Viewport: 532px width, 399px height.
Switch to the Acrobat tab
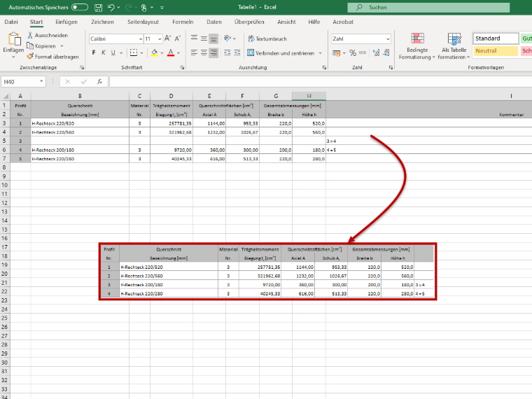(343, 22)
